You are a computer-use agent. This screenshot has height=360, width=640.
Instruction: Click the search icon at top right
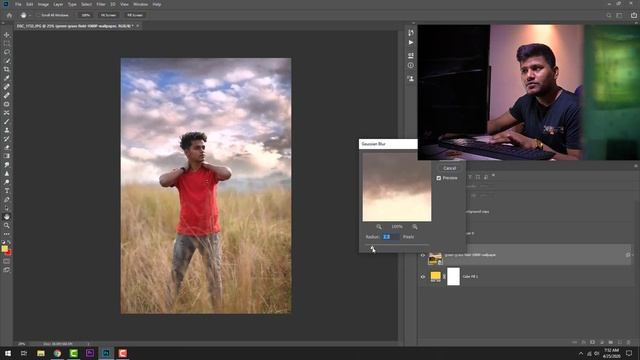click(x=609, y=15)
